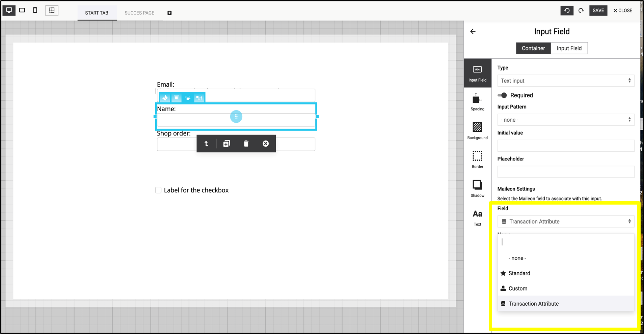Select the Input Field tab

[x=569, y=48]
